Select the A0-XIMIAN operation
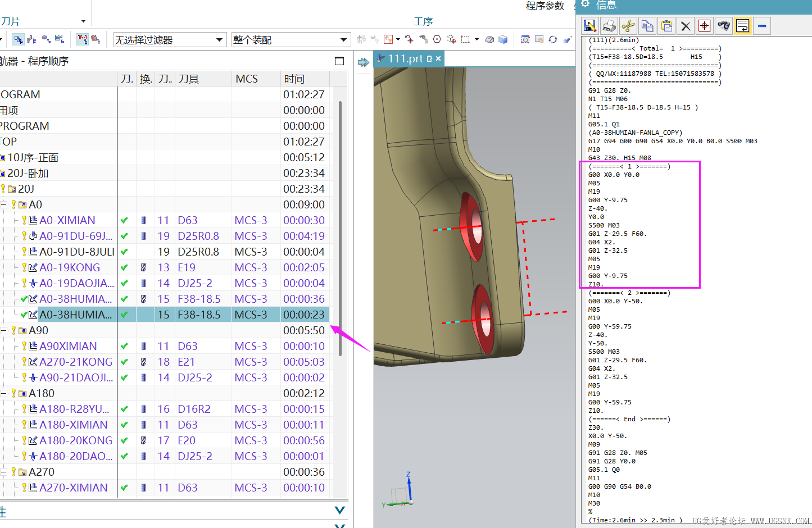Viewport: 812px width, 528px height. [x=67, y=220]
